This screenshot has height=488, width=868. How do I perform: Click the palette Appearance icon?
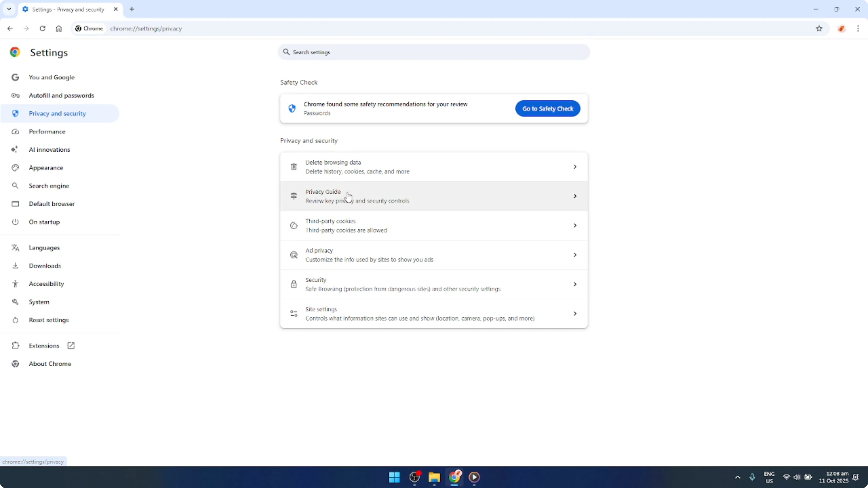click(x=15, y=168)
